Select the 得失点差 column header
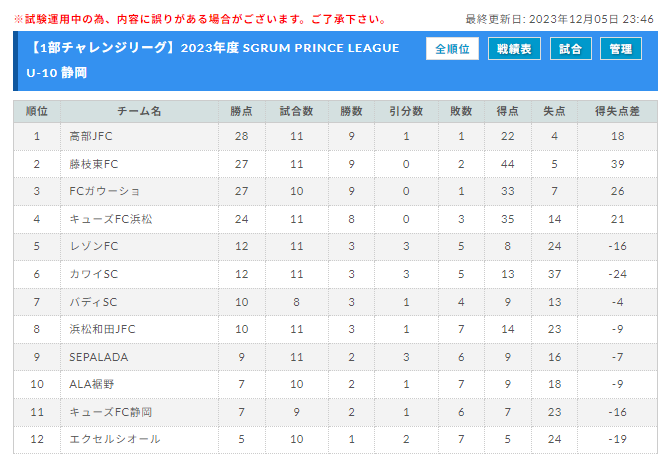665x460 pixels. click(x=618, y=112)
